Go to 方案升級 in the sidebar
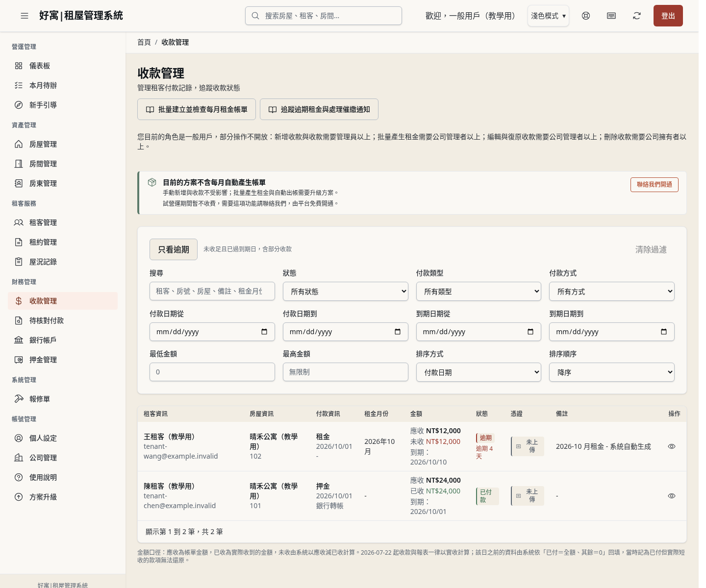The width and height of the screenshot is (706, 588). 63,497
